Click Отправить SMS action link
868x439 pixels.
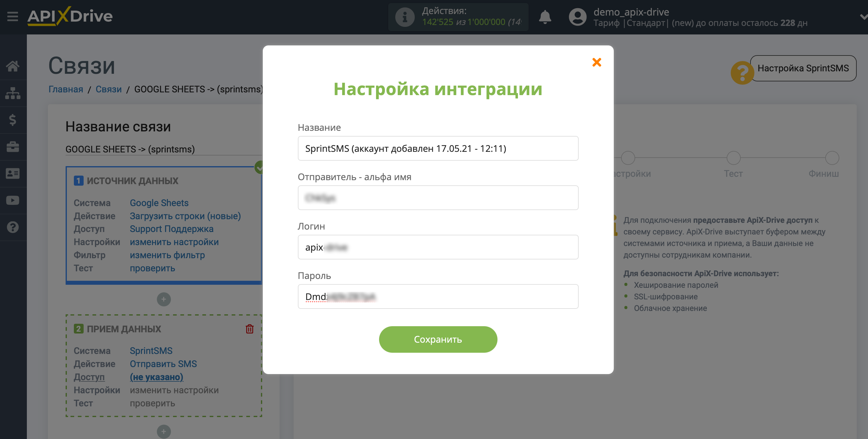pyautogui.click(x=163, y=364)
